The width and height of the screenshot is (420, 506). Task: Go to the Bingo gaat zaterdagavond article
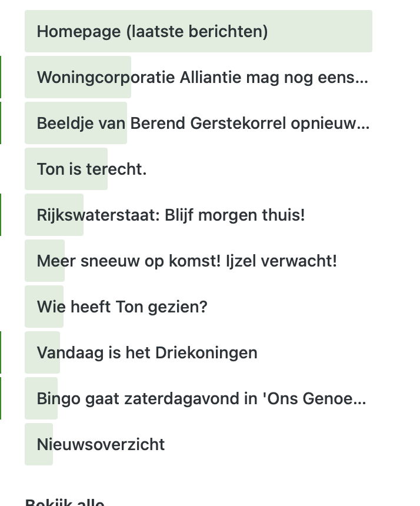(x=201, y=398)
